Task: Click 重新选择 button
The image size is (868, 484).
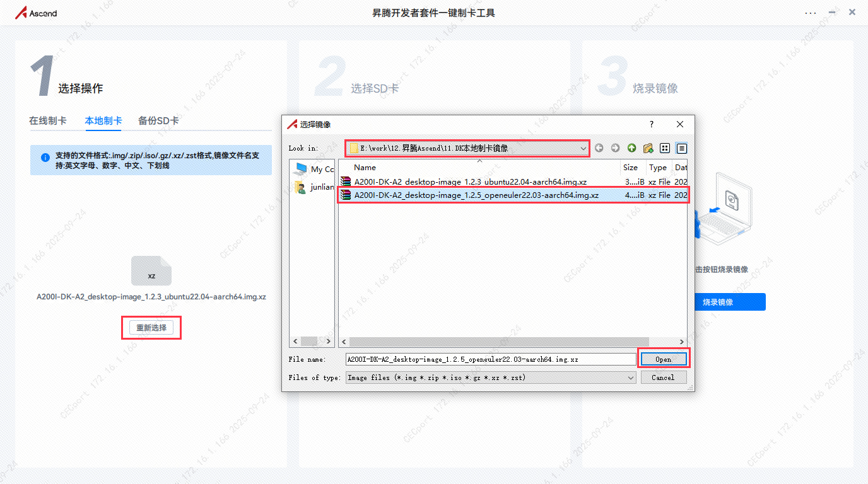Action: [151, 328]
